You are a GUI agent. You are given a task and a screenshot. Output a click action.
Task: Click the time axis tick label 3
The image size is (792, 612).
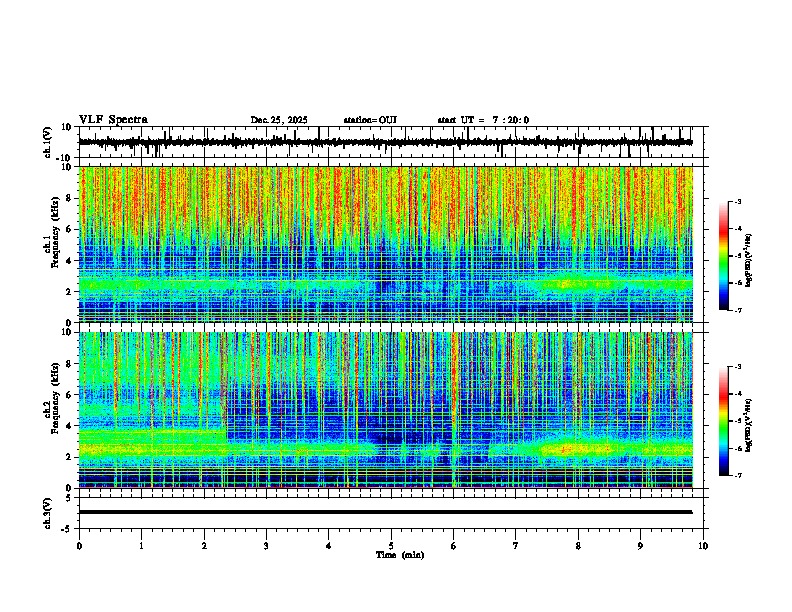[x=266, y=546]
